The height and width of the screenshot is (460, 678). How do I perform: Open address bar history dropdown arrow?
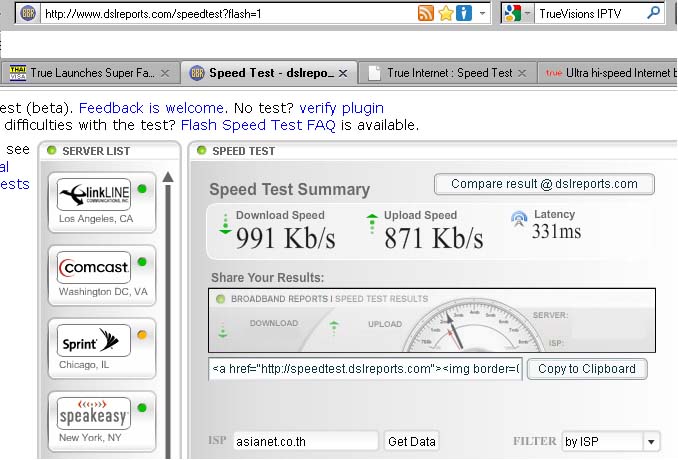[x=482, y=13]
